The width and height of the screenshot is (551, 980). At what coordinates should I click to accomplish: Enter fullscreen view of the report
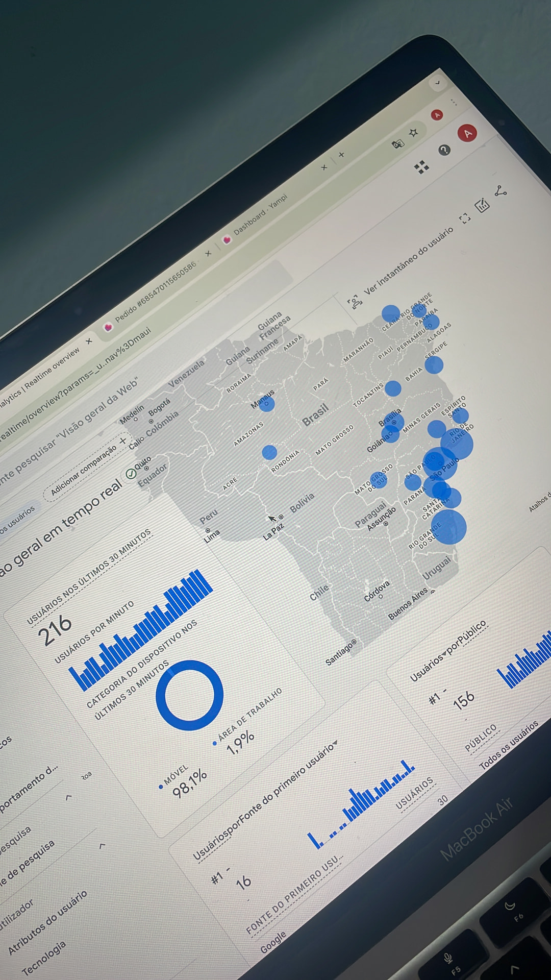pyautogui.click(x=464, y=219)
